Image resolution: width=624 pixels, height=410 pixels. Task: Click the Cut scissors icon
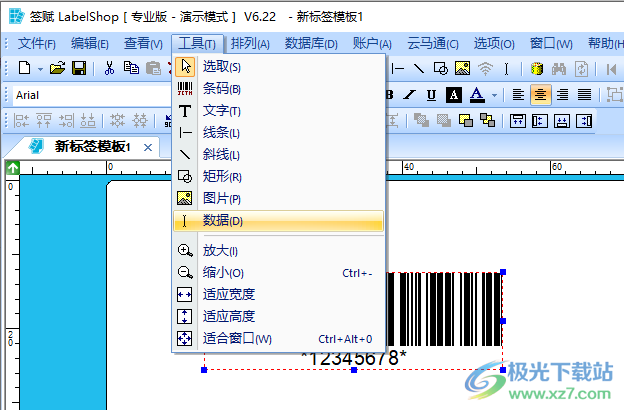tap(109, 68)
